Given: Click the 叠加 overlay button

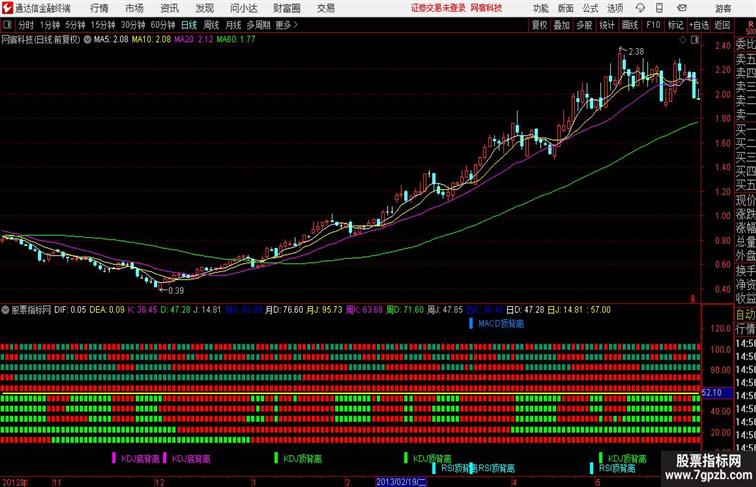Looking at the screenshot, I should pos(562,25).
